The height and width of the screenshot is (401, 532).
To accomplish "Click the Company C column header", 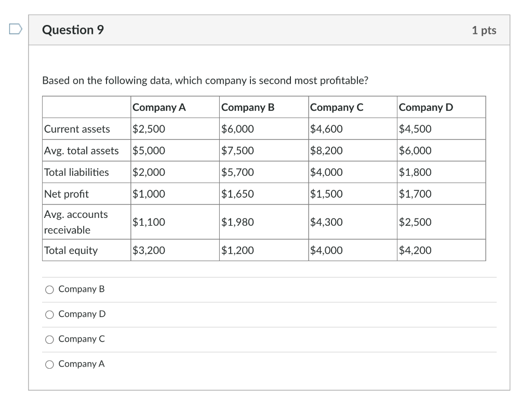I will coord(337,107).
